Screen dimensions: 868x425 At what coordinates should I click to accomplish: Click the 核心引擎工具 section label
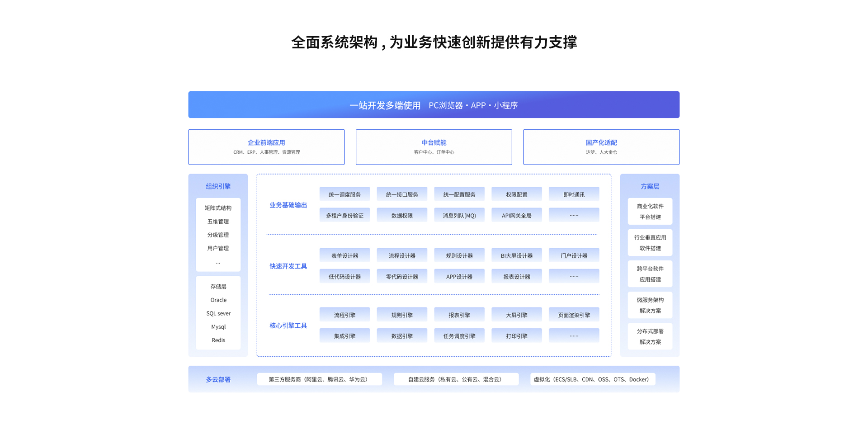coord(288,325)
